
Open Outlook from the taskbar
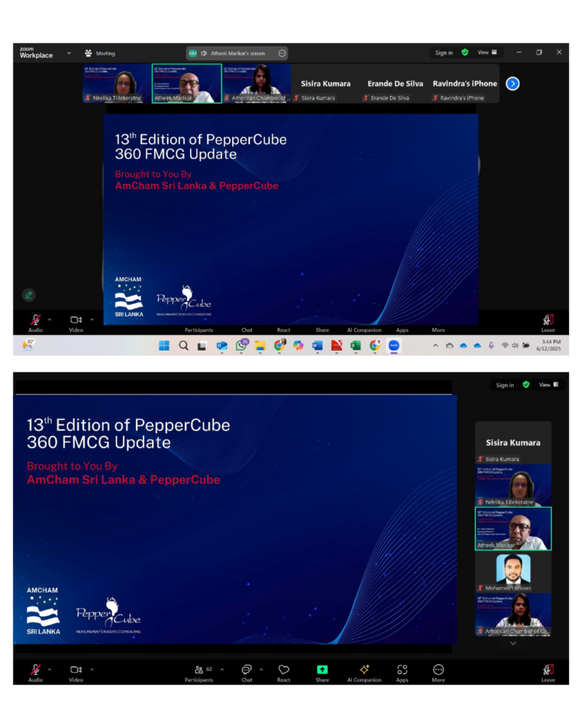coord(222,346)
